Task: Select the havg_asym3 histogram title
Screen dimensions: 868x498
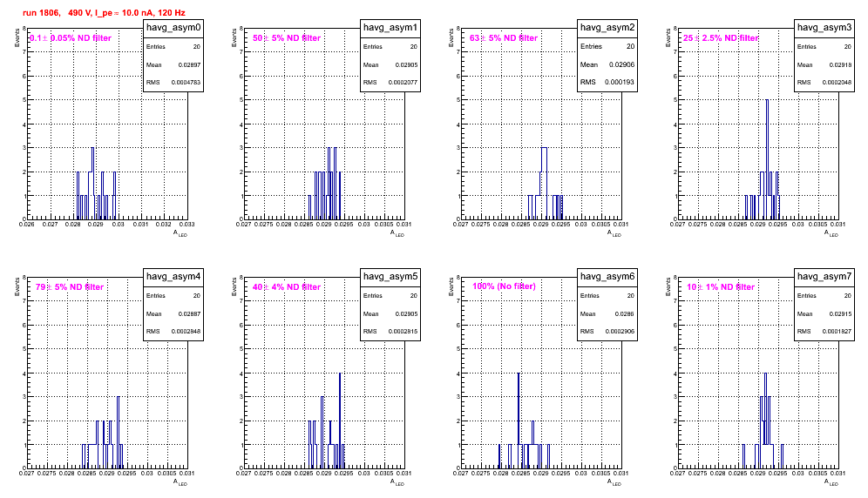Action: pos(824,28)
